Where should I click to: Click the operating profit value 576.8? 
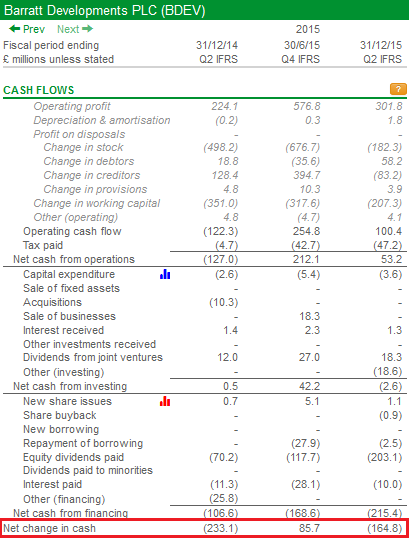[307, 106]
